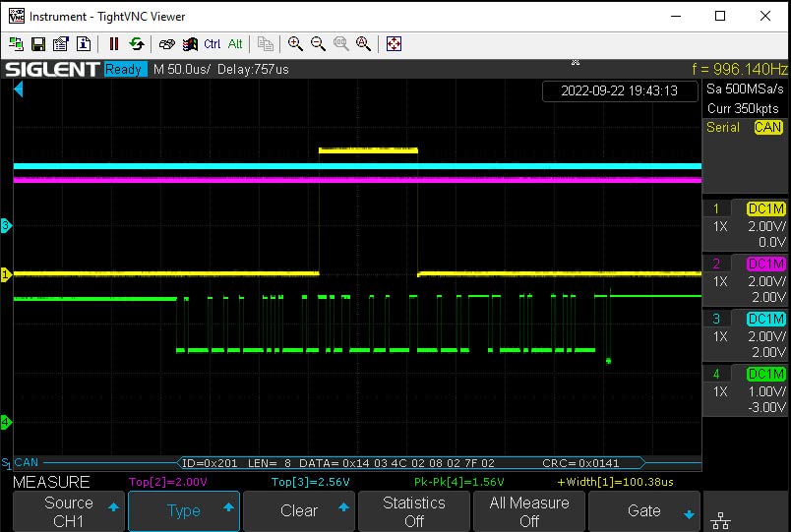791x532 pixels.
Task: Click the Top[3]=2.56V measurement
Action: tap(310, 482)
